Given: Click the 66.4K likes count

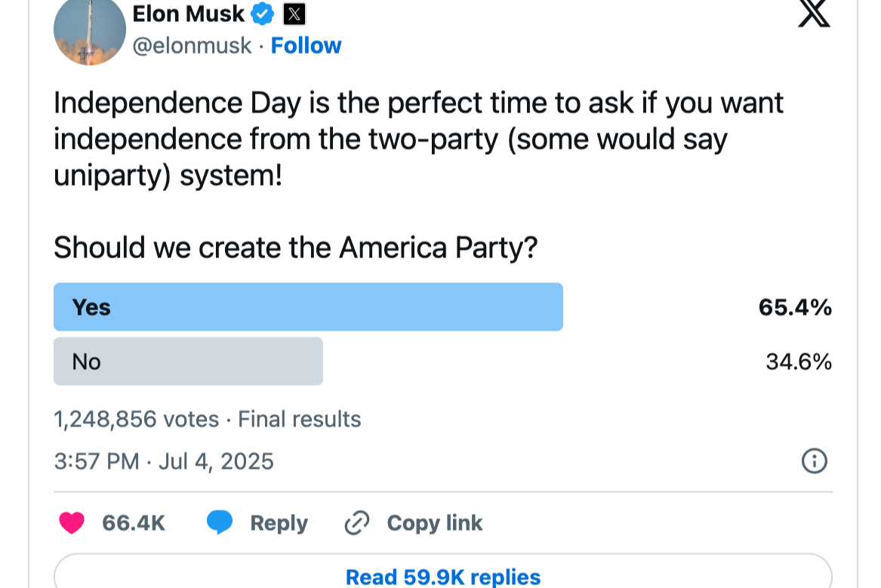Looking at the screenshot, I should coord(134,523).
